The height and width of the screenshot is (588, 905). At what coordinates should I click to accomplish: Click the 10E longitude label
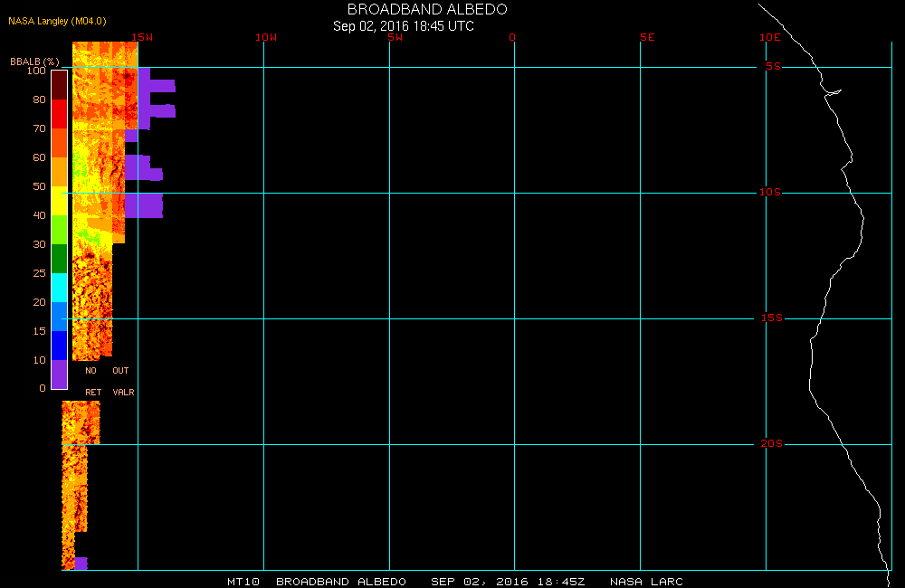pyautogui.click(x=770, y=37)
